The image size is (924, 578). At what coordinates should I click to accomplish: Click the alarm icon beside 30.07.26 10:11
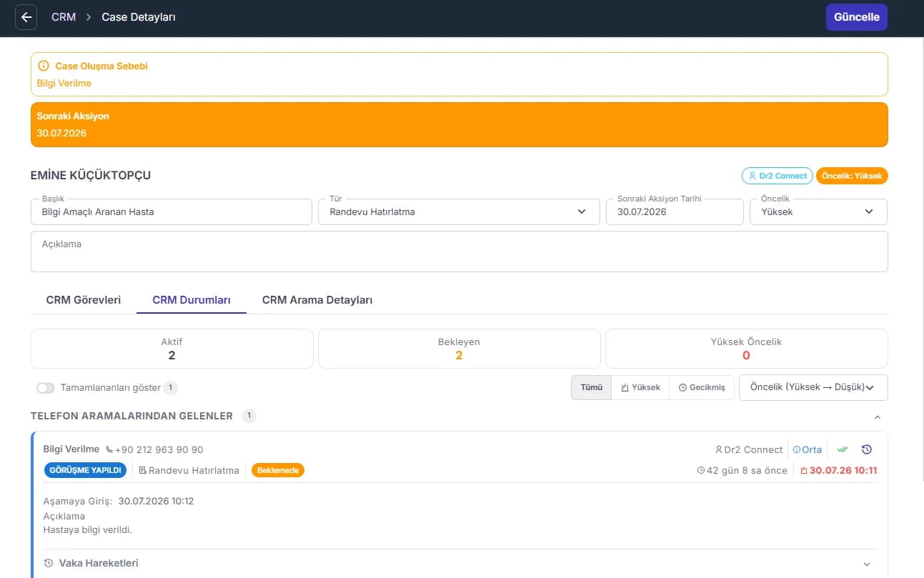804,471
